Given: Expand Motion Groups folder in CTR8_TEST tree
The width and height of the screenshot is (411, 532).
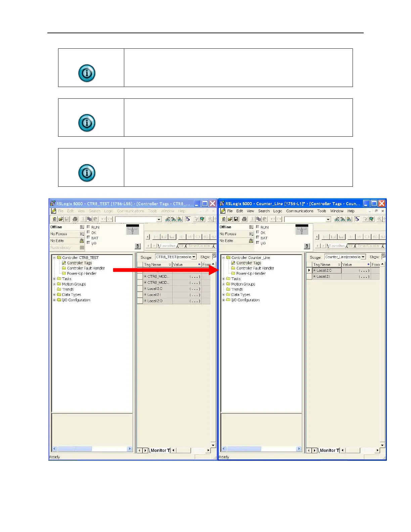Looking at the screenshot, I should (x=54, y=284).
